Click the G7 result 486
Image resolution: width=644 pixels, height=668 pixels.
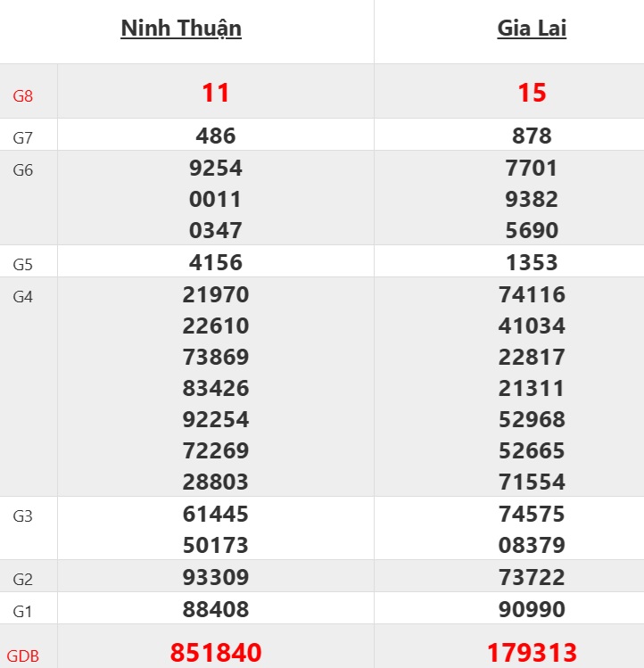click(216, 136)
